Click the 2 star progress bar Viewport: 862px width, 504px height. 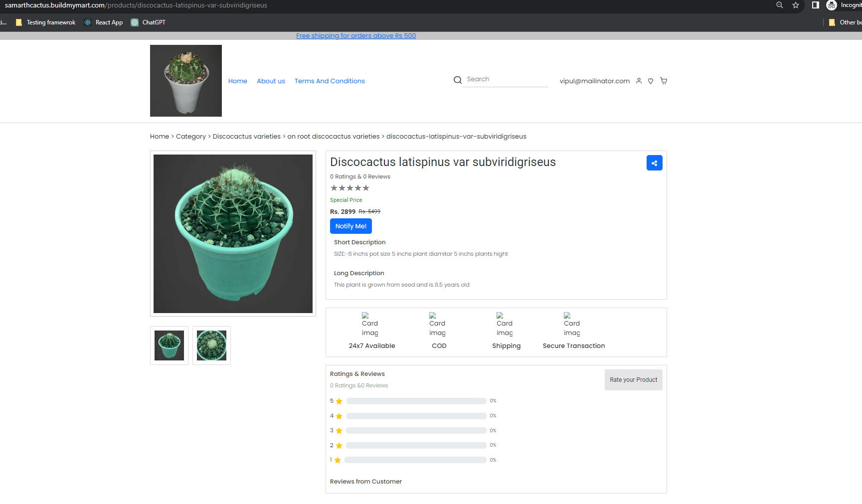[x=416, y=446]
